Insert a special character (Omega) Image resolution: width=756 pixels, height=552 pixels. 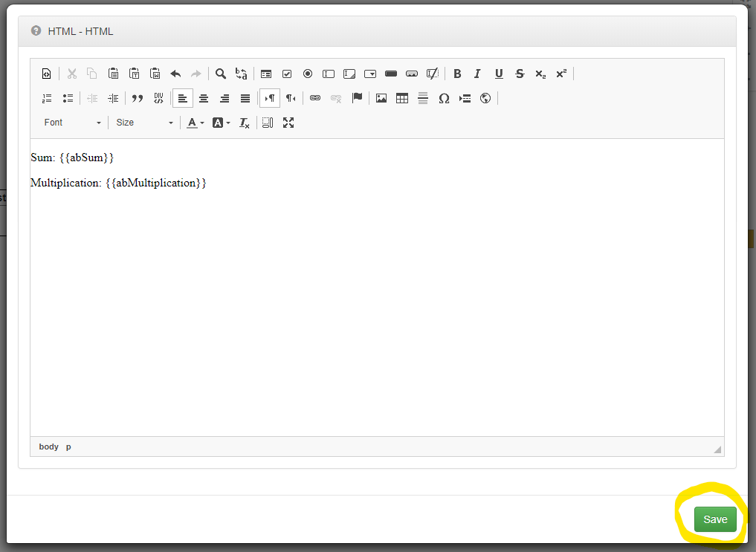tap(444, 98)
